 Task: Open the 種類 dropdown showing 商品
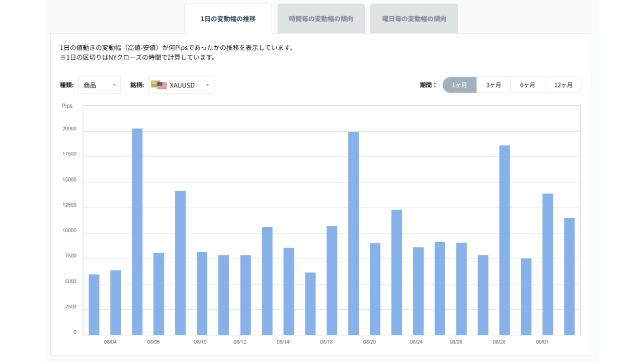pyautogui.click(x=100, y=85)
